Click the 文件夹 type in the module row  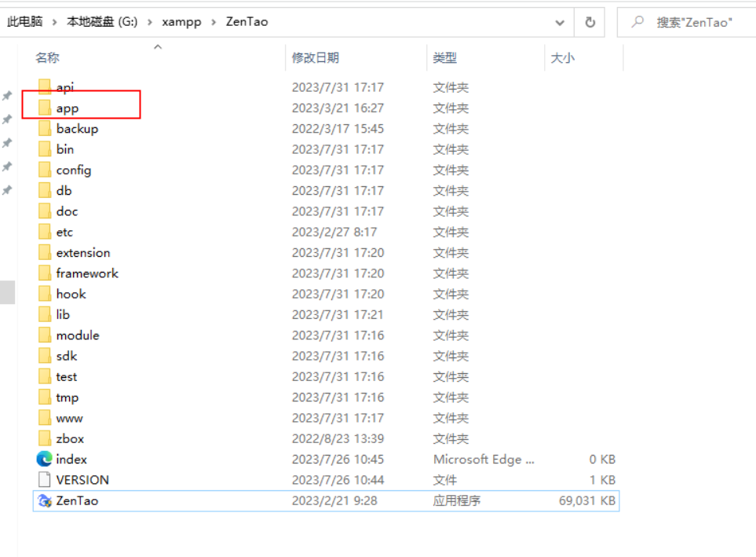(x=451, y=335)
